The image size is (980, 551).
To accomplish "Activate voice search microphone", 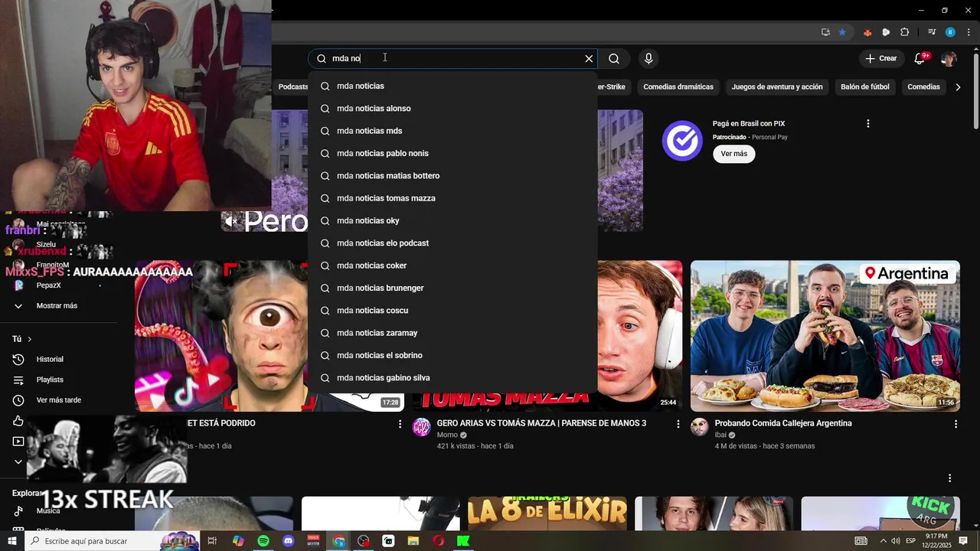I will (648, 58).
